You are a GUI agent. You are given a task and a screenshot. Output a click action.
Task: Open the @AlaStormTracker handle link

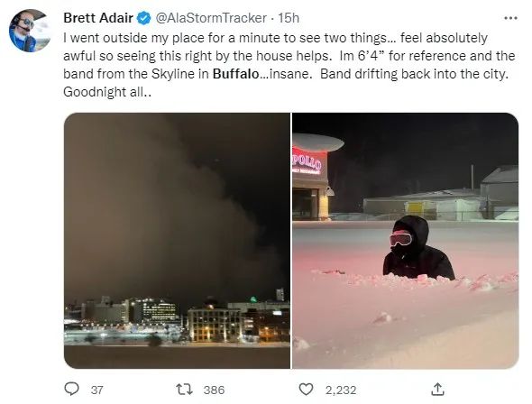click(x=211, y=18)
